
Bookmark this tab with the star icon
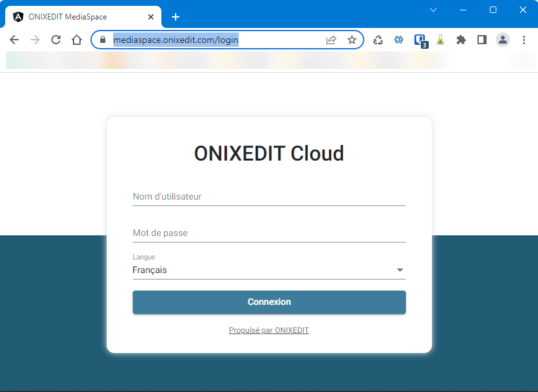click(x=352, y=40)
